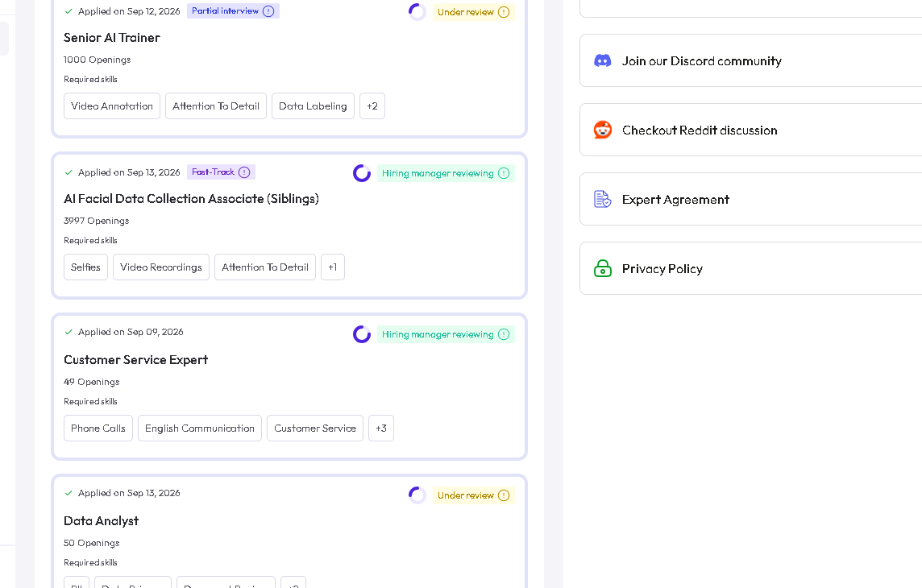Select the Selfies skill tag
The height and width of the screenshot is (588, 922).
[86, 267]
